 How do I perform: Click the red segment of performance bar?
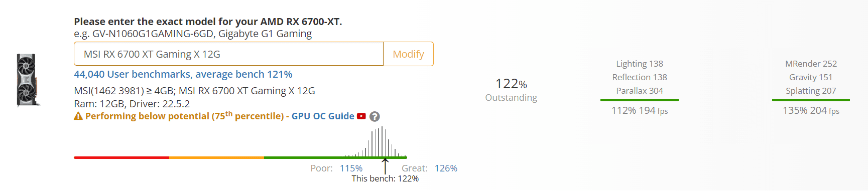[x=121, y=157]
